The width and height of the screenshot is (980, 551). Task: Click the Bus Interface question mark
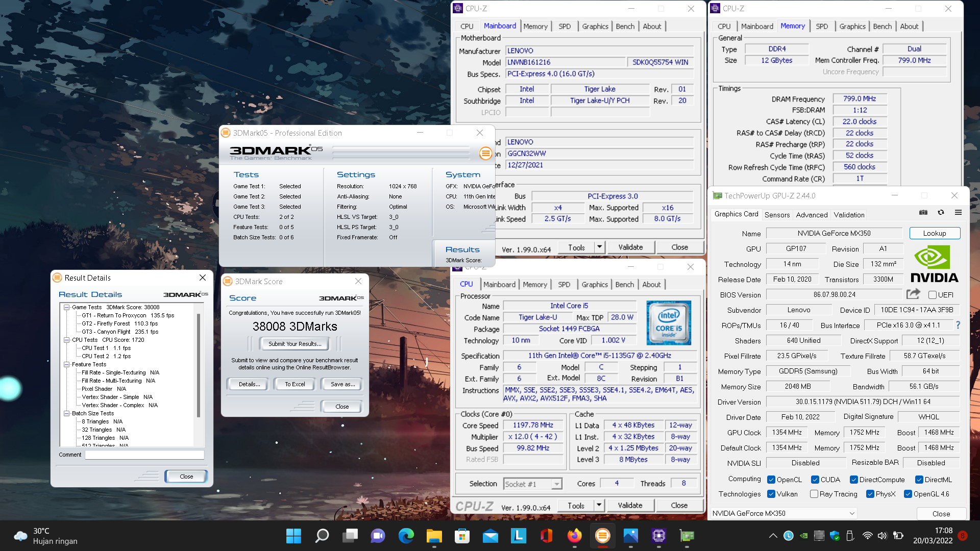958,325
